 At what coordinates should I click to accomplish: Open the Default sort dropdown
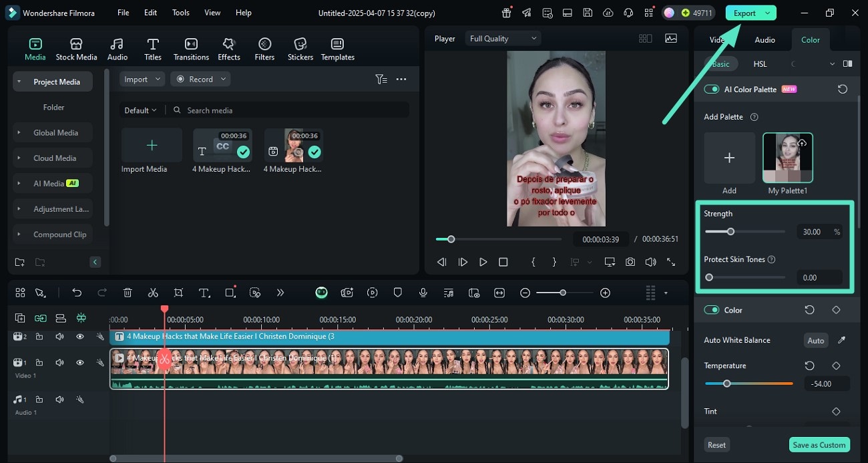[140, 110]
